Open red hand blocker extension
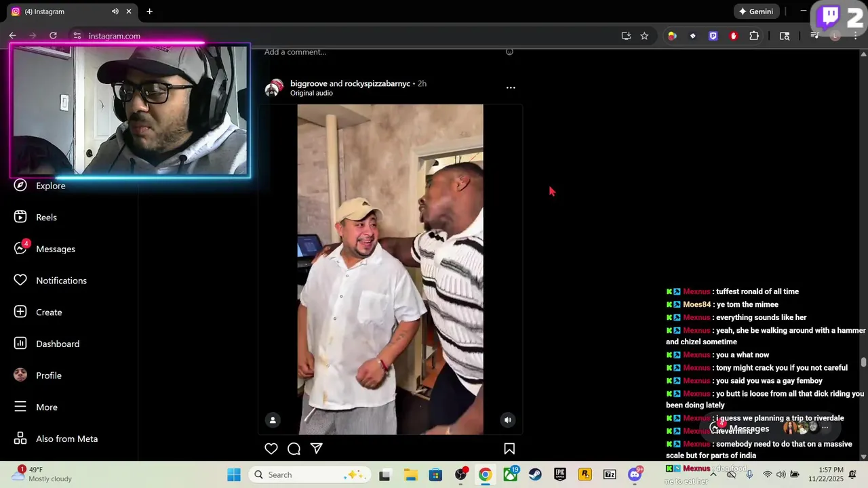Image resolution: width=868 pixels, height=488 pixels. 733,36
